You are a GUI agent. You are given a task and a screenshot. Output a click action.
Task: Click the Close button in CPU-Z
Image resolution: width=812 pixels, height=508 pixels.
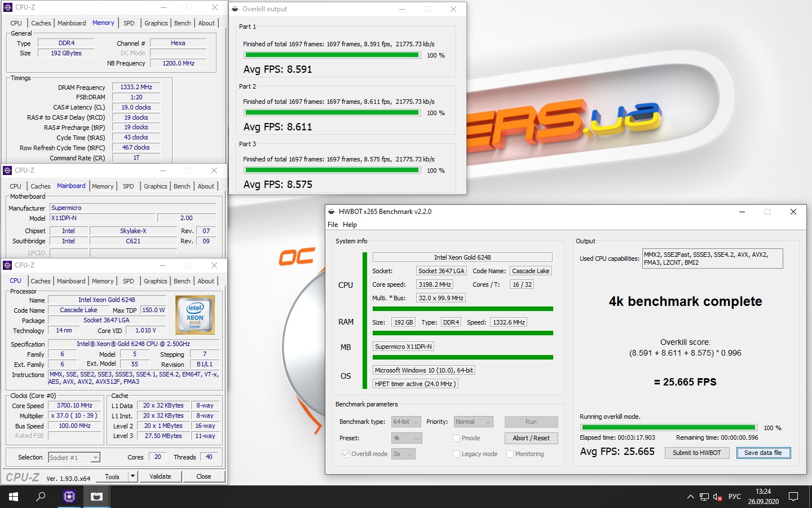[204, 476]
